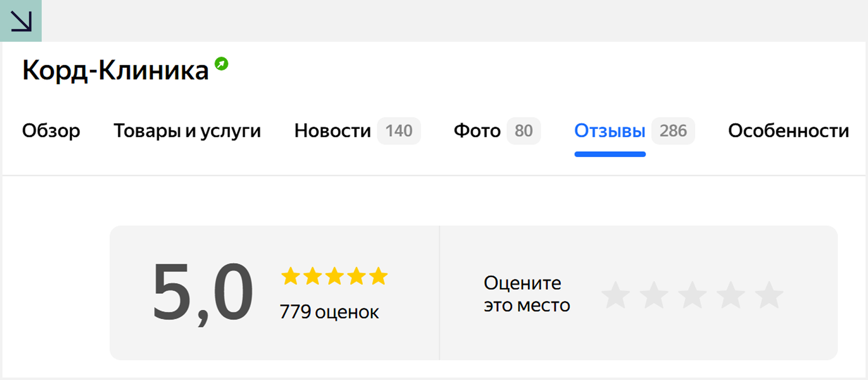Go to the Новости tab
Image resolution: width=868 pixels, height=380 pixels.
pyautogui.click(x=332, y=131)
